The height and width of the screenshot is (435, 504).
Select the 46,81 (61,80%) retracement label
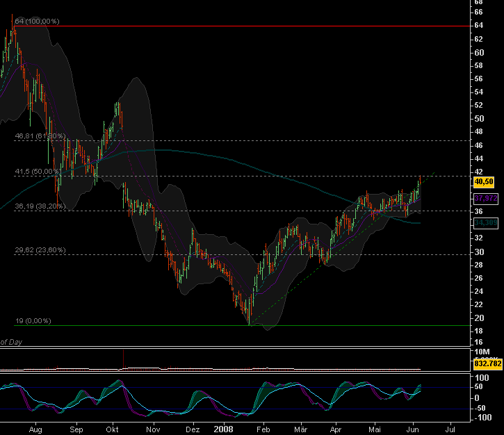40,136
